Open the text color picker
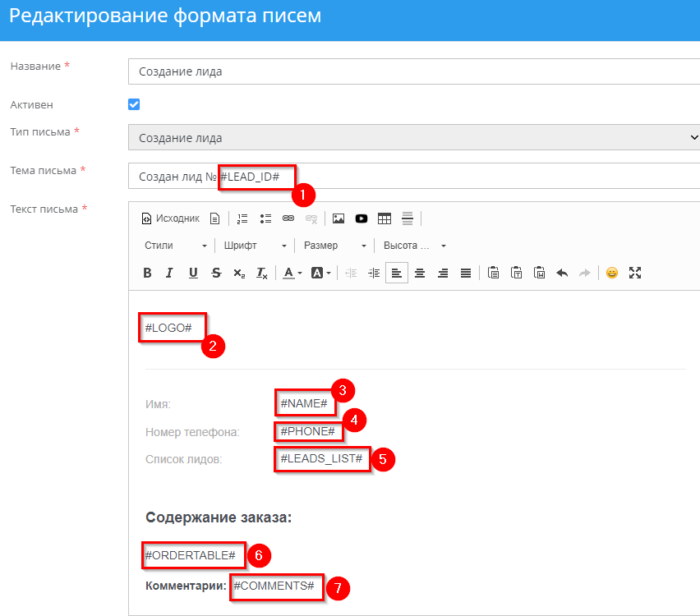700x616 pixels. pyautogui.click(x=293, y=273)
